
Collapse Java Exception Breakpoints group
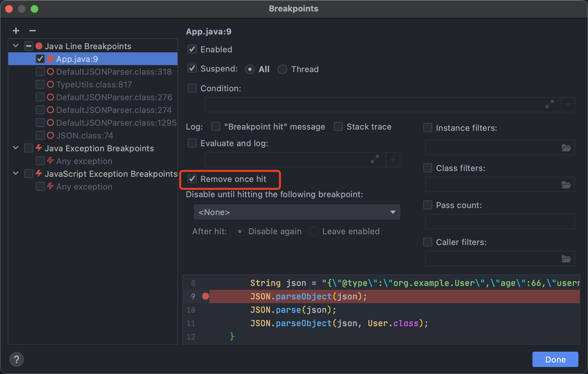pos(16,148)
